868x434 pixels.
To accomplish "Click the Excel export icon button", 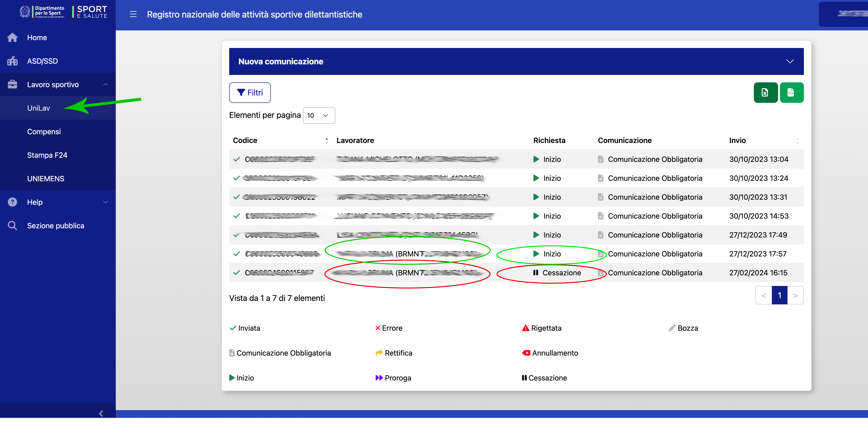I will [x=765, y=92].
